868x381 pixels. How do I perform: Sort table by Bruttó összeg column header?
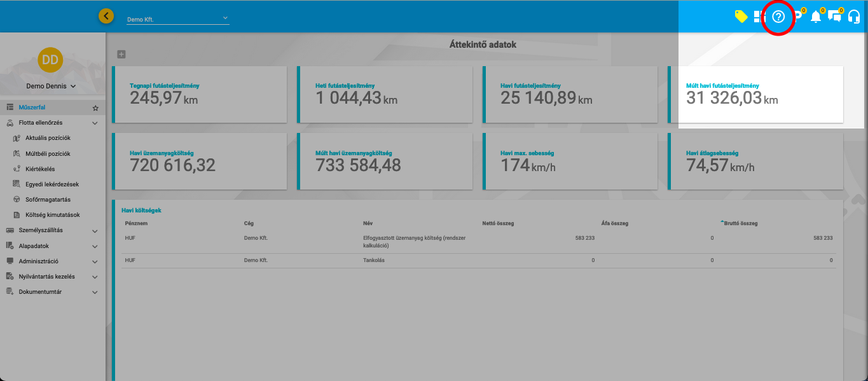click(x=740, y=223)
